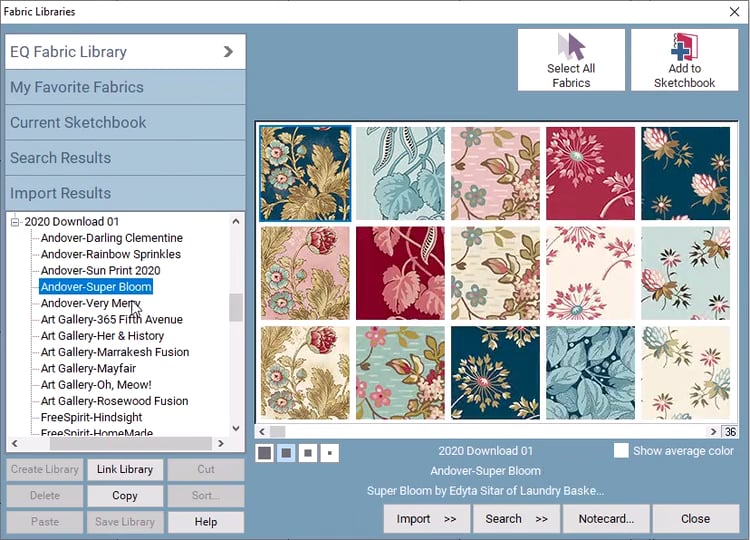Select the navy swatch with gold dandelion

[x=495, y=373]
